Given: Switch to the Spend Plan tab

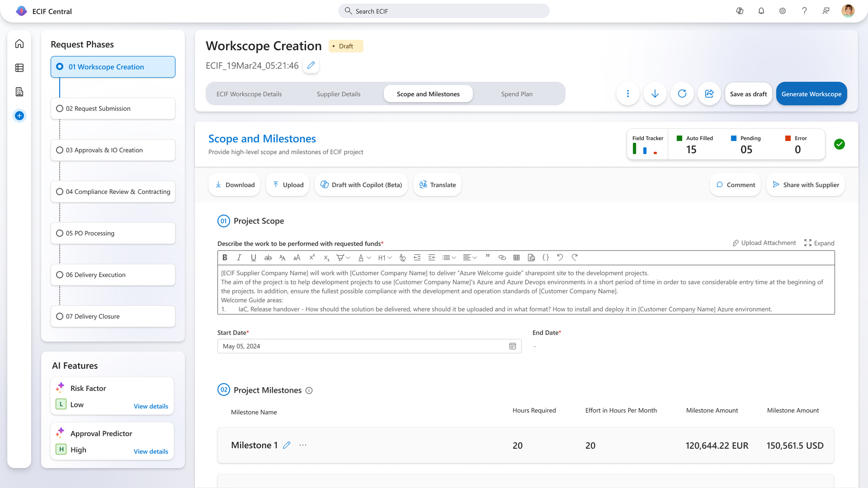Looking at the screenshot, I should click(x=517, y=94).
